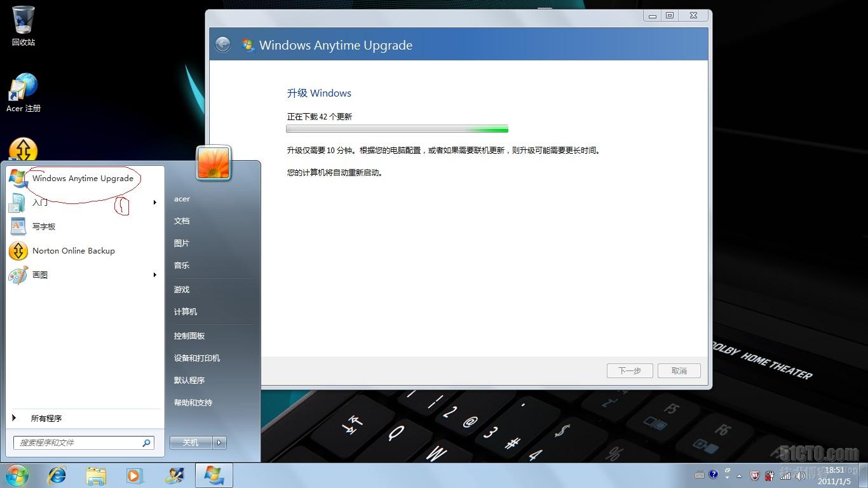Click 关机 shut down button
This screenshot has height=488, width=868.
(x=191, y=443)
